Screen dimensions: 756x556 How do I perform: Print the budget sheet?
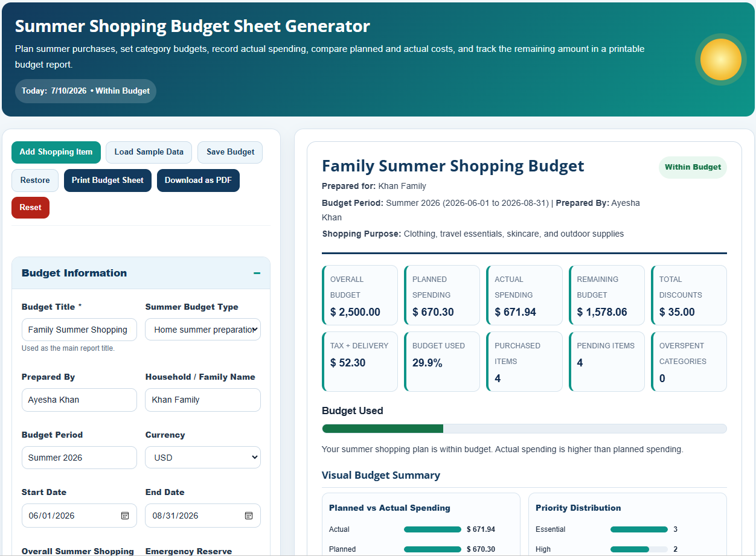click(x=107, y=181)
